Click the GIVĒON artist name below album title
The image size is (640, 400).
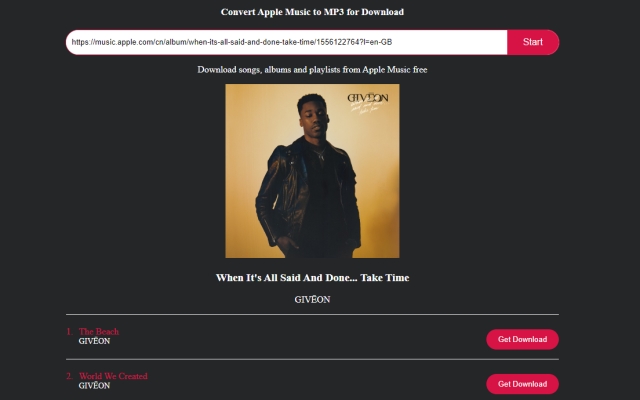pos(312,300)
